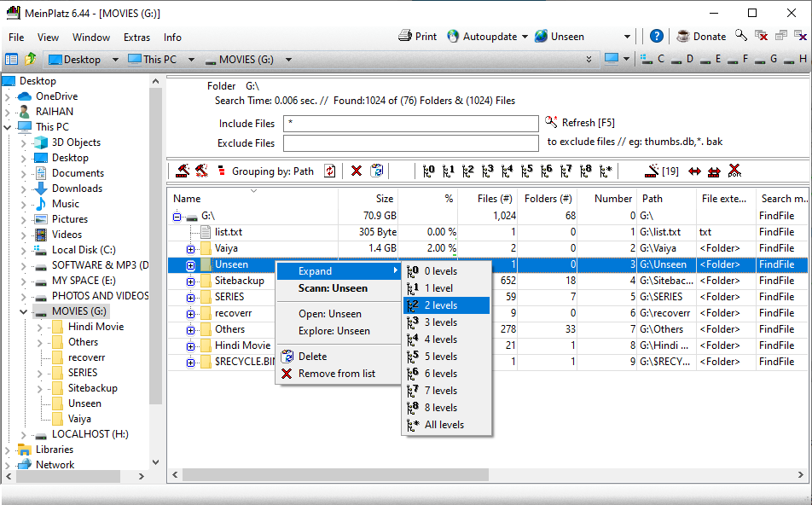Click the magnifier search icon near Donate
Image resolution: width=812 pixels, height=505 pixels.
click(741, 36)
